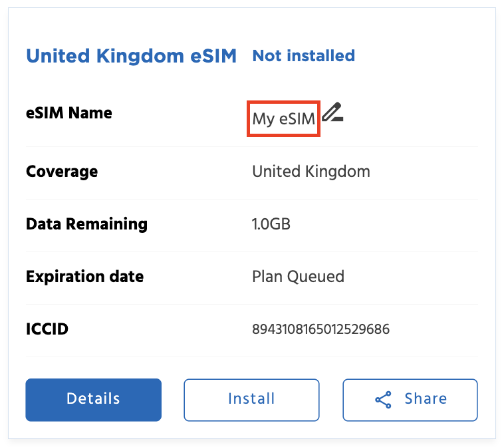Open the eSIM Details button
The width and height of the screenshot is (504, 447).
[x=94, y=399]
